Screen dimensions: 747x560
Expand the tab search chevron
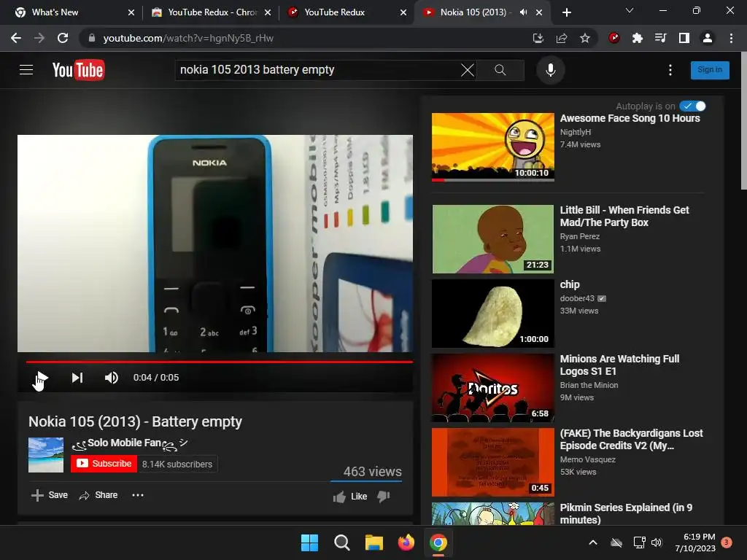tap(630, 10)
